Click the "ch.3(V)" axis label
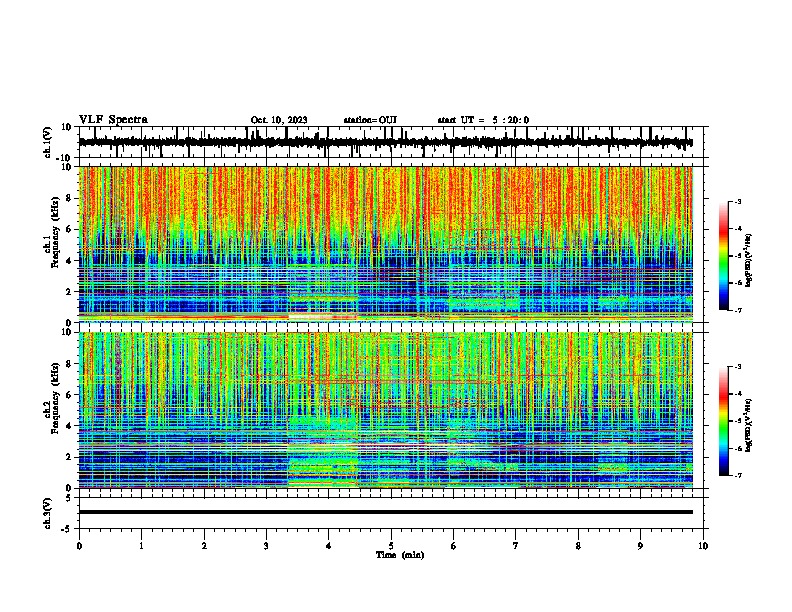Image resolution: width=792 pixels, height=612 pixels. (x=48, y=513)
